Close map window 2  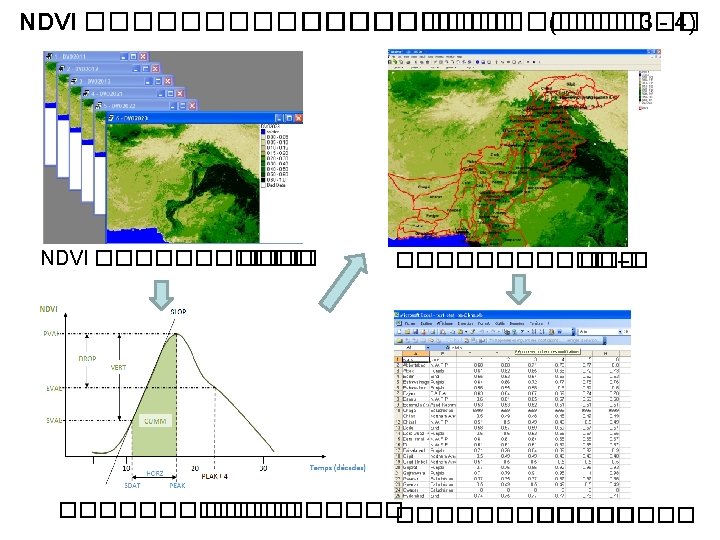pyautogui.click(x=155, y=68)
